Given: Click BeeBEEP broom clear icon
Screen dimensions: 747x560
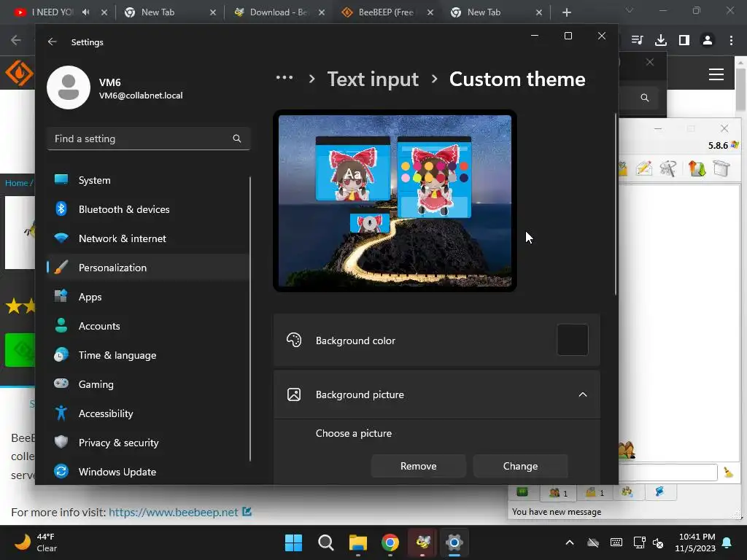Looking at the screenshot, I should pos(728,472).
